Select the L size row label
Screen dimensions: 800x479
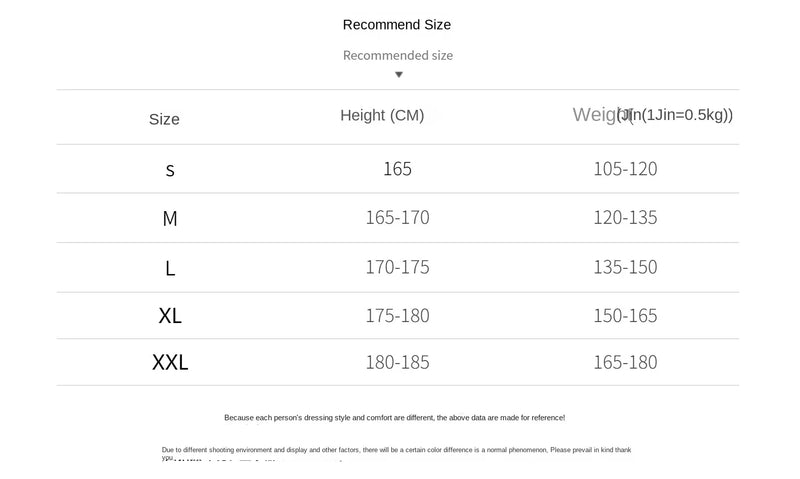coord(170,268)
